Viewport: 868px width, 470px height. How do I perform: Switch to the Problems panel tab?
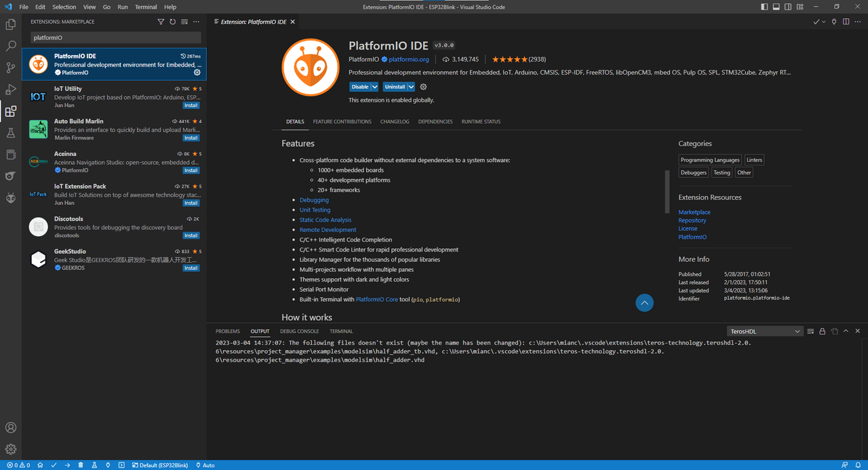(x=228, y=331)
